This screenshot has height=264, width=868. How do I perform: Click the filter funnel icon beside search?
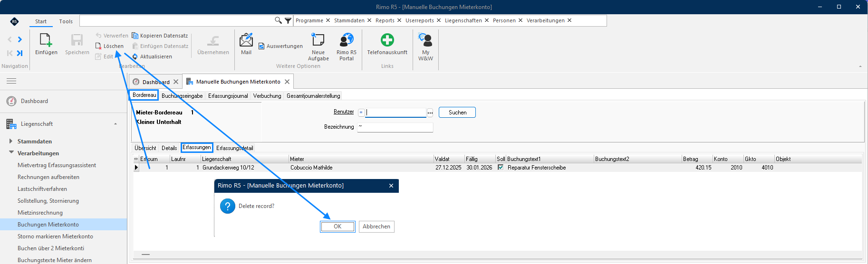point(288,20)
